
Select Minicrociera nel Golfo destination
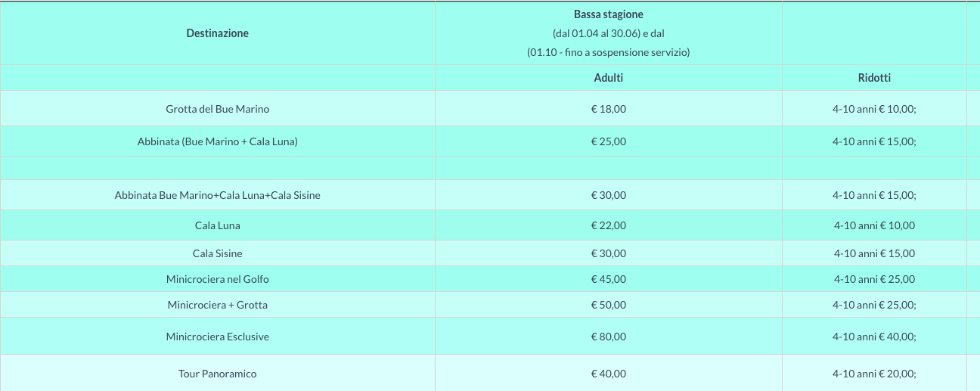coord(217,279)
